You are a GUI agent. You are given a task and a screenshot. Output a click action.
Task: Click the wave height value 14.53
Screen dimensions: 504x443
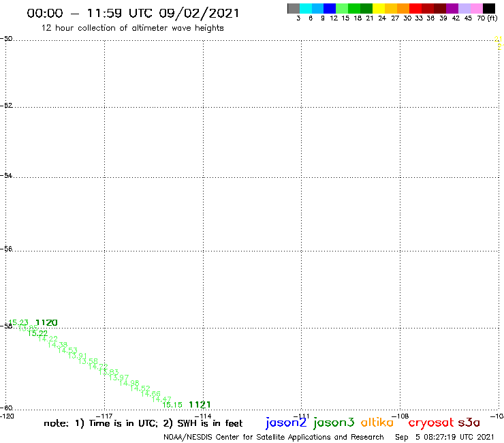(x=67, y=350)
